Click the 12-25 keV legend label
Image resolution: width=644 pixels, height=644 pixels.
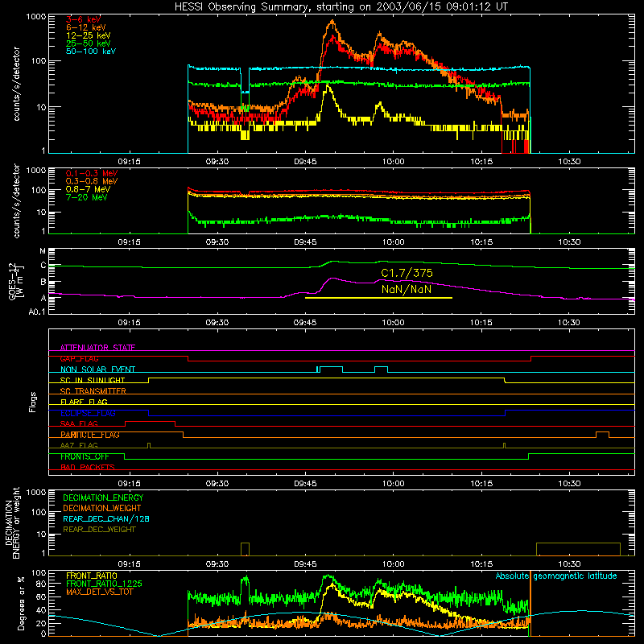(x=89, y=35)
